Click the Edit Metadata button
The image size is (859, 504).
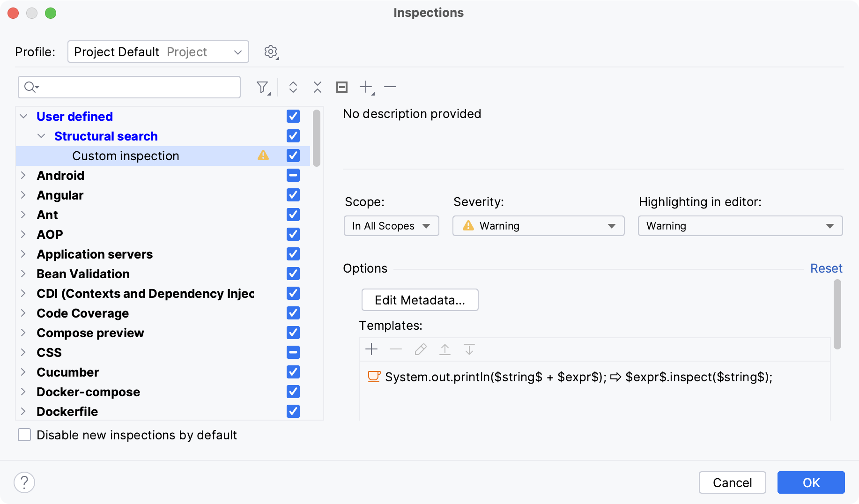[420, 300]
